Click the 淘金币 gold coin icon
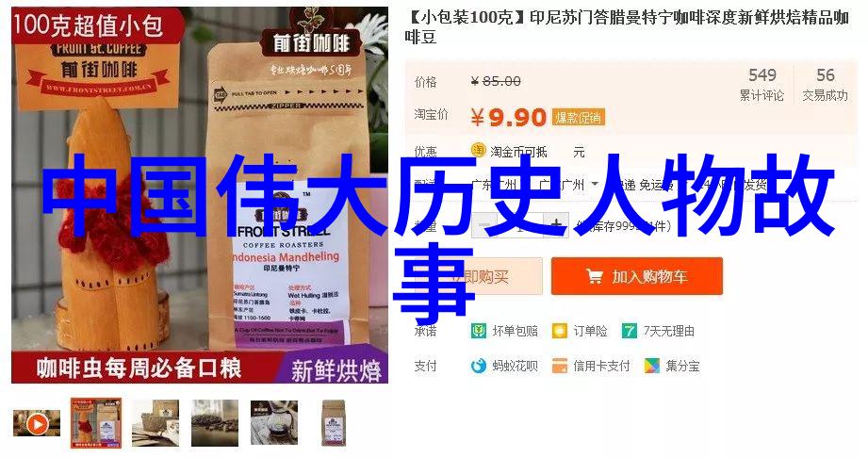 (x=478, y=150)
